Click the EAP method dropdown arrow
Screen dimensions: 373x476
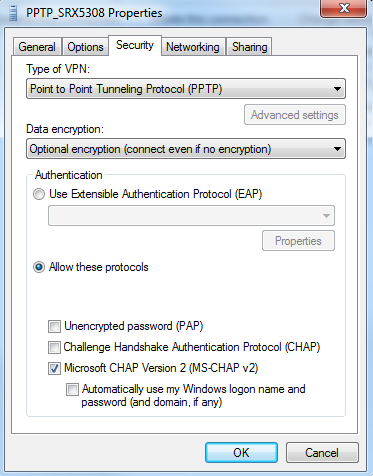point(326,216)
